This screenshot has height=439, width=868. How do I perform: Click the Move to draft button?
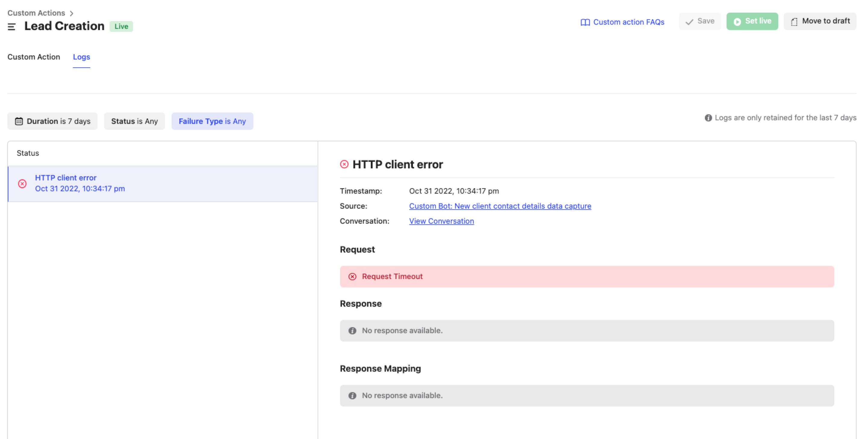[820, 21]
